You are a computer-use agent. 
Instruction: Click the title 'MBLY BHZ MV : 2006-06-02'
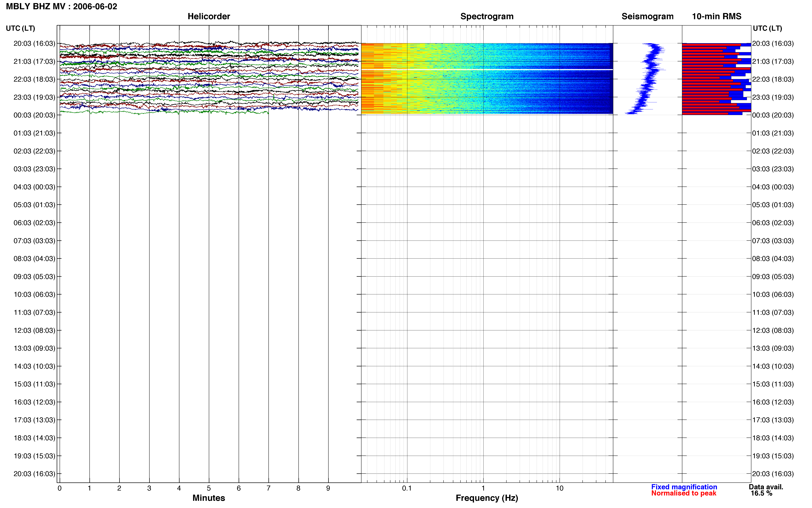pos(61,6)
